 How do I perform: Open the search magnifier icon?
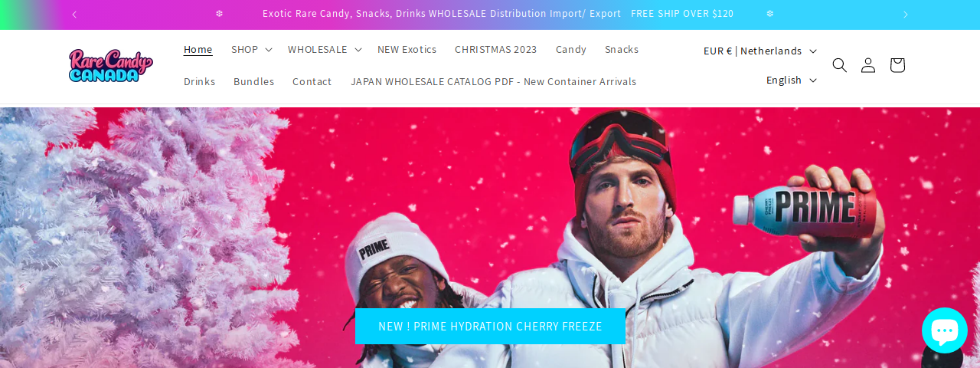[839, 65]
